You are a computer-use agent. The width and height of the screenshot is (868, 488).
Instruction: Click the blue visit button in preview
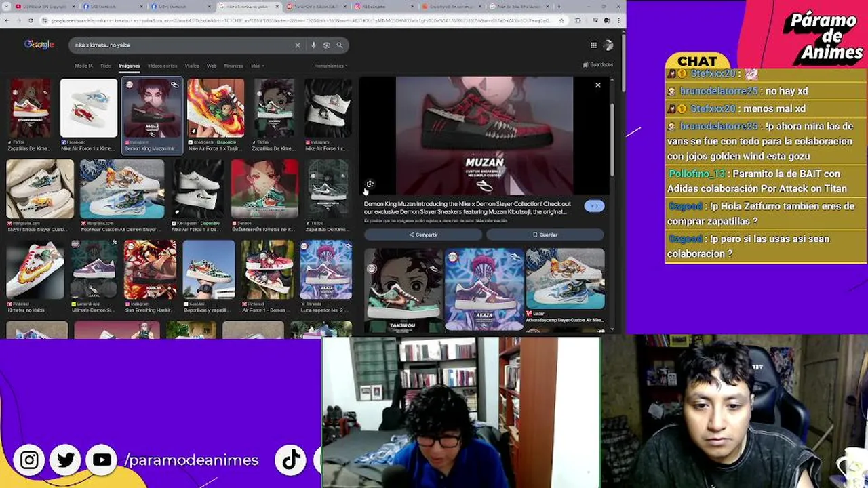(x=594, y=206)
